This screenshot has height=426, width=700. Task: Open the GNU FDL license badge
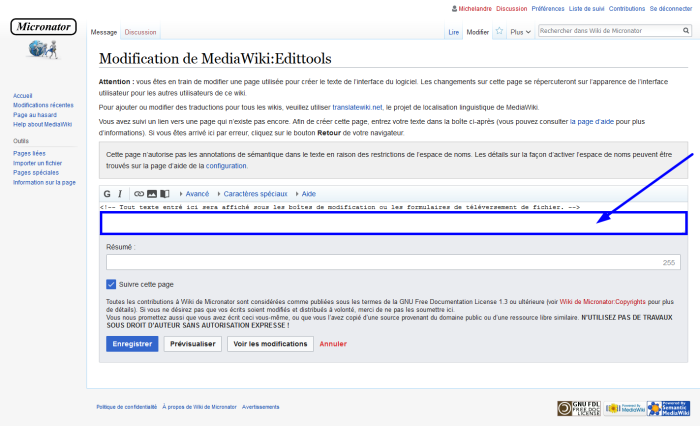pos(579,408)
